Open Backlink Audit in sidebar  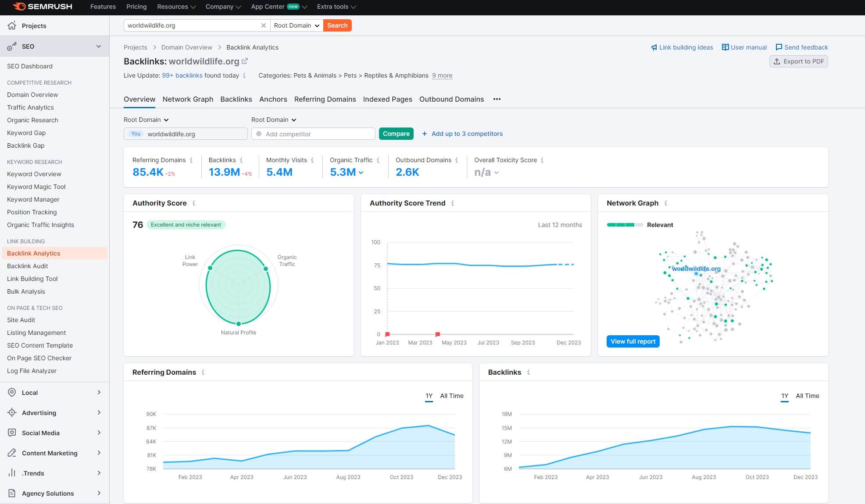(27, 266)
